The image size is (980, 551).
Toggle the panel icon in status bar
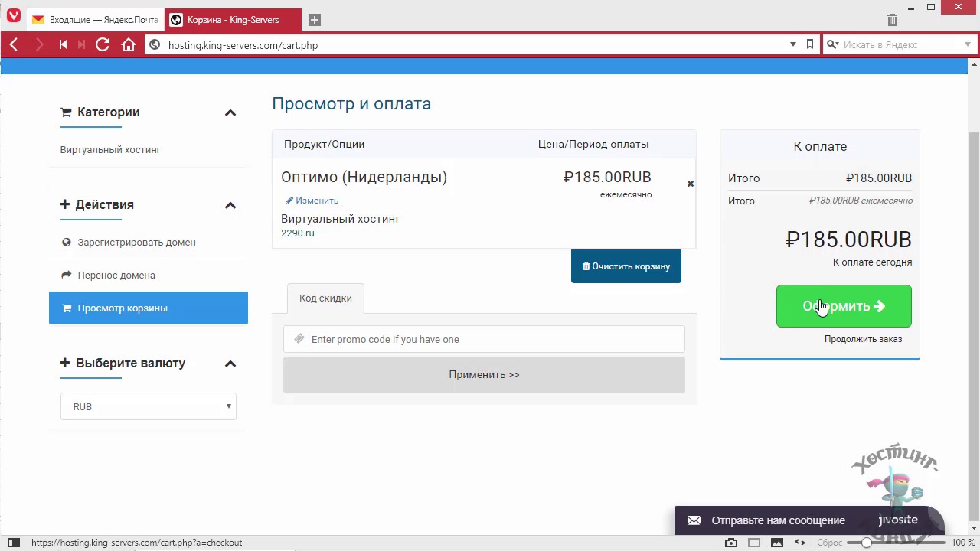14,543
